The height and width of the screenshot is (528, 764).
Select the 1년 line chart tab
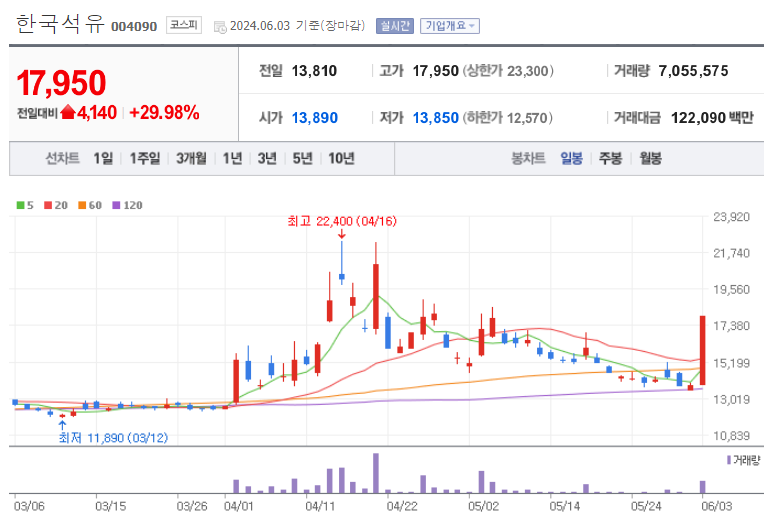coord(232,158)
